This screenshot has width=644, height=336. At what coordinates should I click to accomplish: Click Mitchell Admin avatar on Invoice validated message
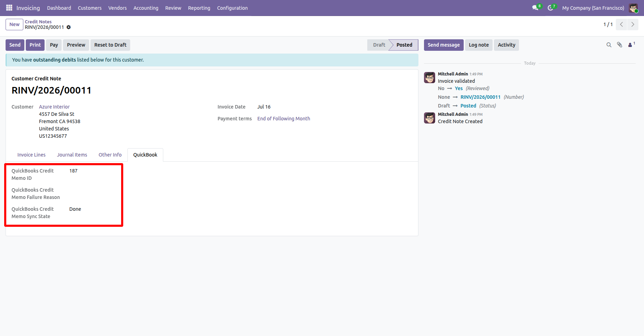point(430,78)
